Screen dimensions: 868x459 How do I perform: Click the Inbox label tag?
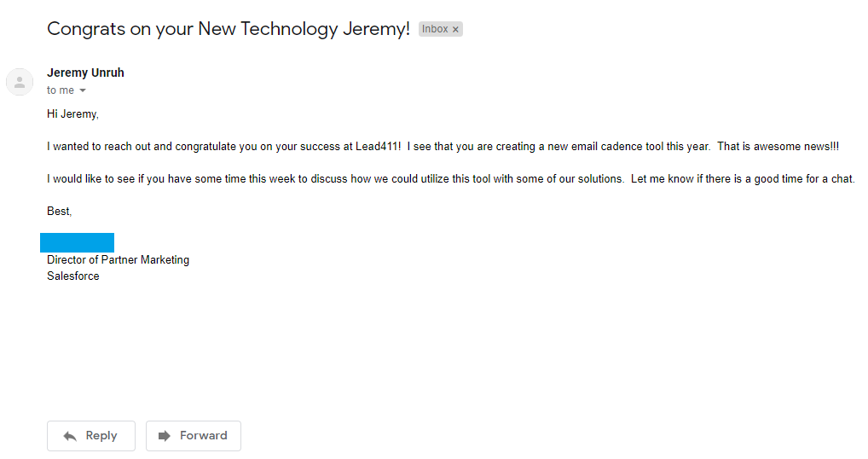coord(435,29)
